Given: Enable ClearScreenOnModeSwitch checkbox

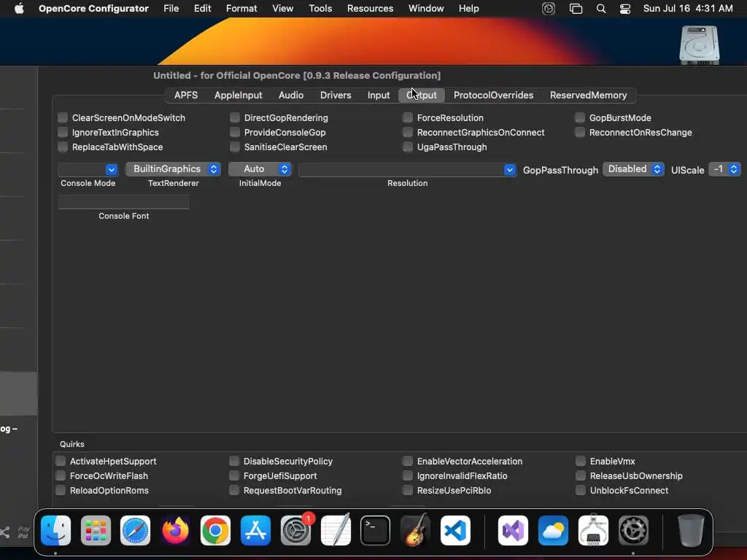Looking at the screenshot, I should [x=63, y=117].
